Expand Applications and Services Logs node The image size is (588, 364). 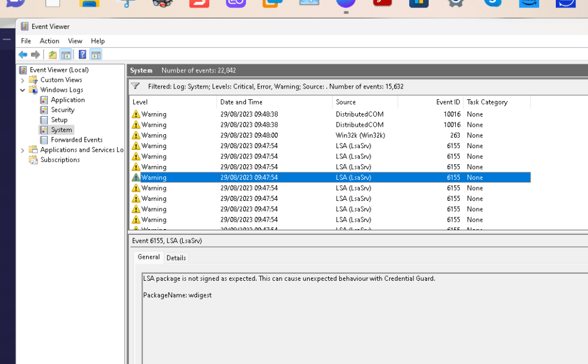22,150
